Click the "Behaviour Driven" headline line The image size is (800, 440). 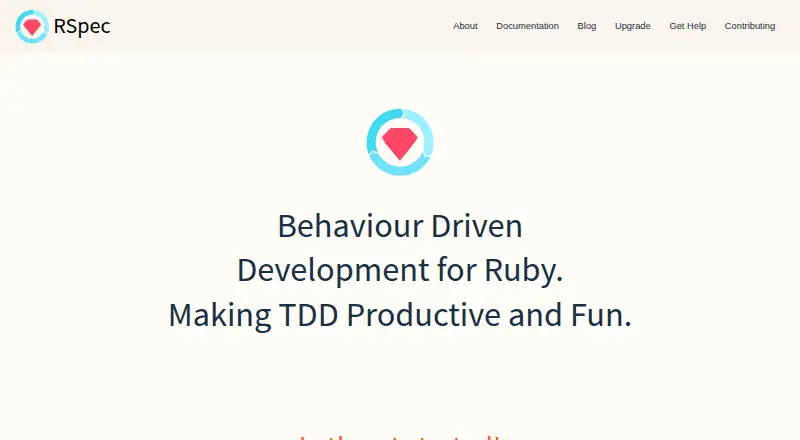coord(400,226)
